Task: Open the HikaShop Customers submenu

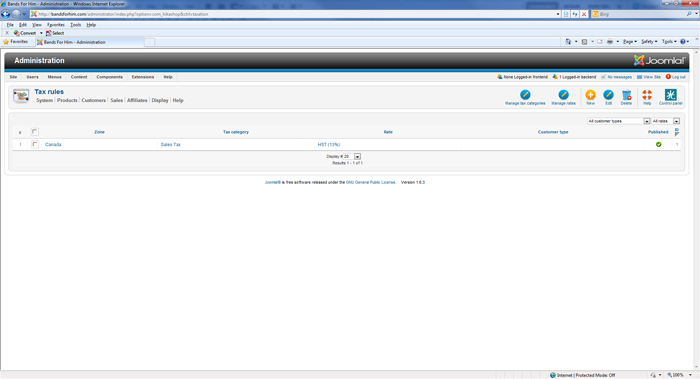Action: click(x=94, y=100)
